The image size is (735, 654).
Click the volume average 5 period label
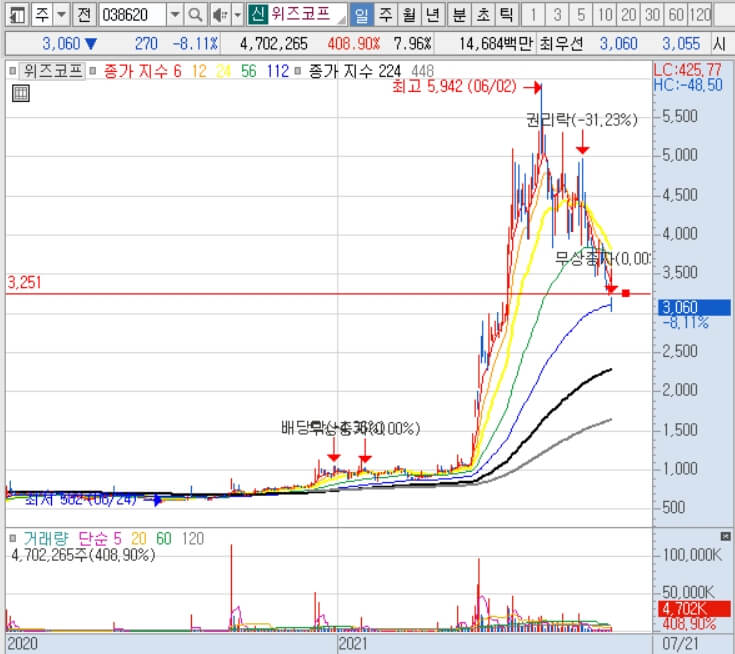[117, 538]
